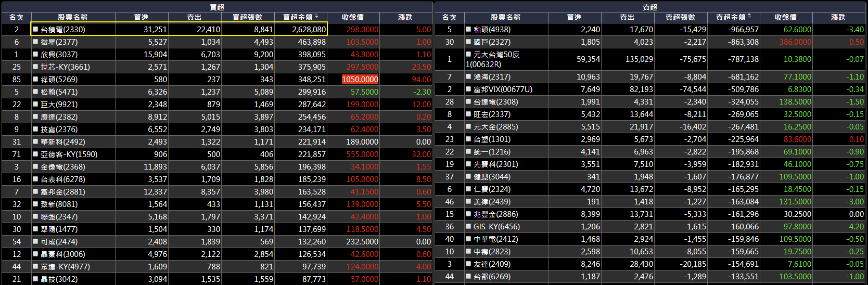This screenshot has width=868, height=285.
Task: Select the 買超 panel title
Action: click(x=217, y=7)
